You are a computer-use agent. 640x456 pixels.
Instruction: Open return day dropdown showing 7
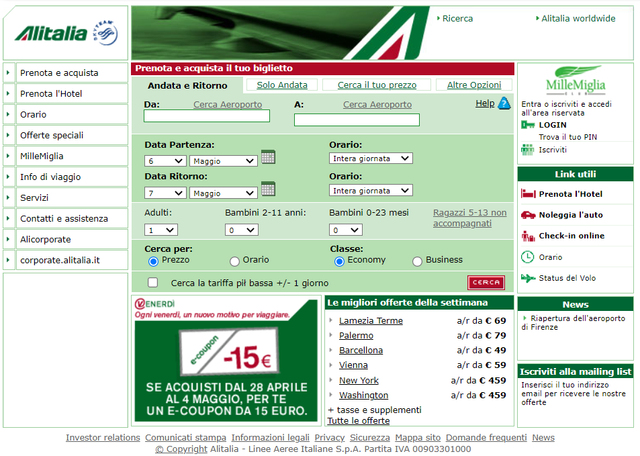click(165, 193)
